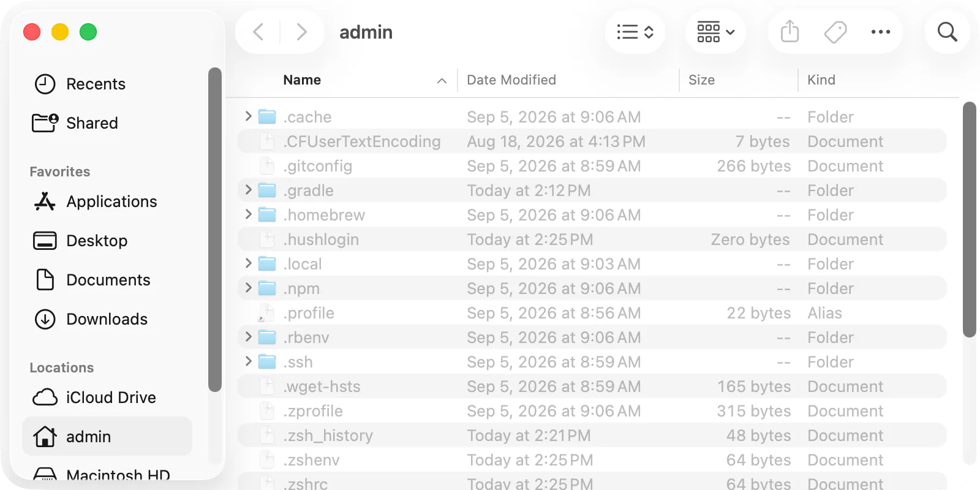Open Desktop in the sidebar
The height and width of the screenshot is (490, 980).
[107, 241]
